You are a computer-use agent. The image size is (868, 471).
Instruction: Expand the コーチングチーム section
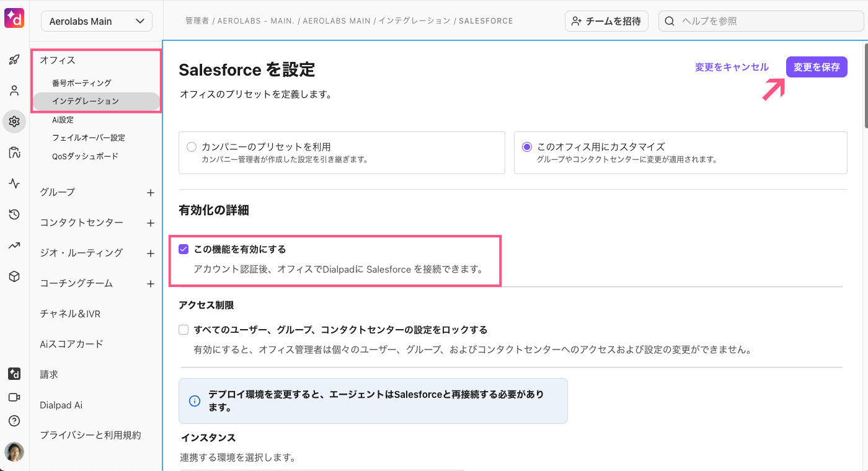pos(76,283)
